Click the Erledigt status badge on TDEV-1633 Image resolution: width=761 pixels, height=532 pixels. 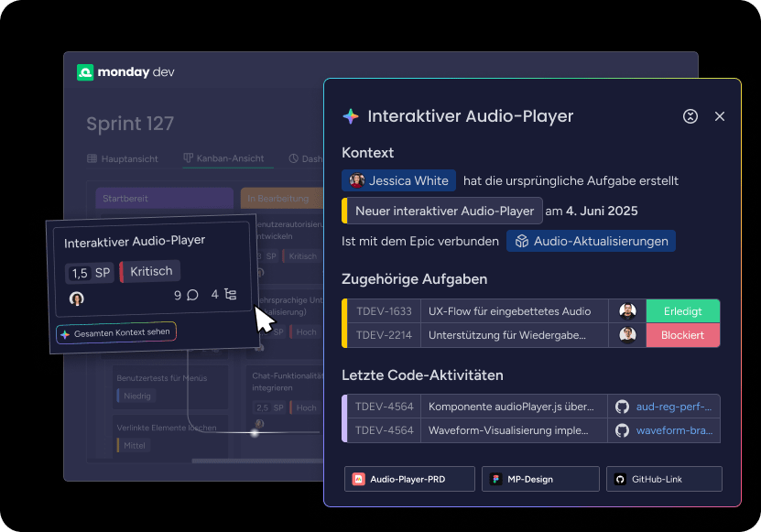(x=682, y=311)
